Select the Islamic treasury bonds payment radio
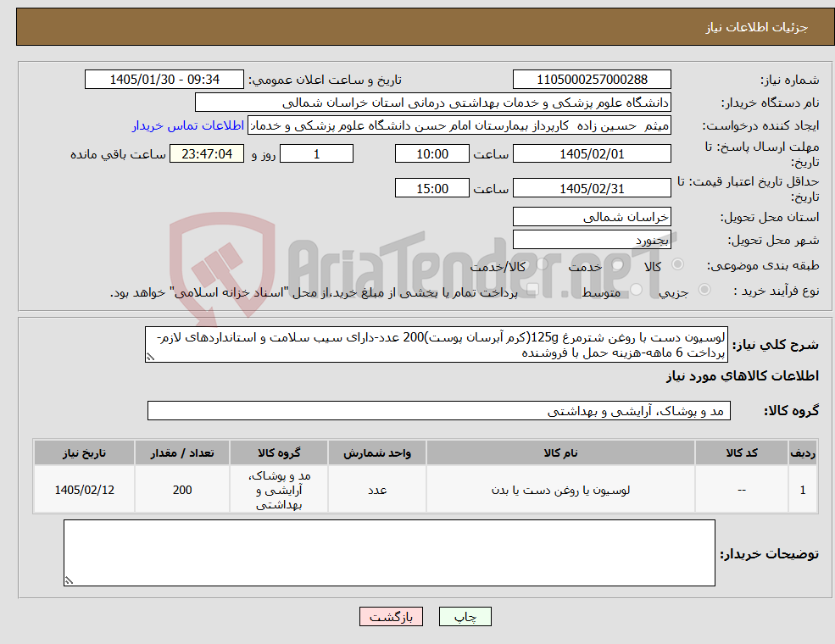Image resolution: width=835 pixels, height=644 pixels. click(532, 290)
